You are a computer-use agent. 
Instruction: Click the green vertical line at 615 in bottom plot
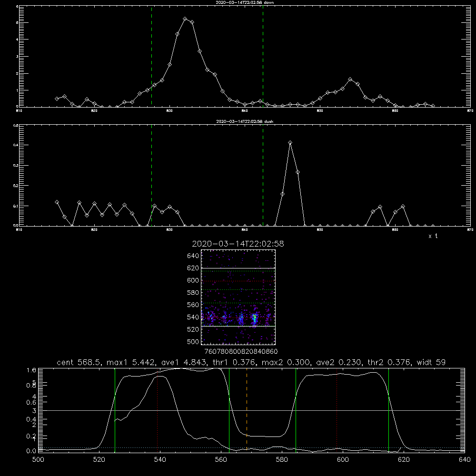(x=388, y=410)
